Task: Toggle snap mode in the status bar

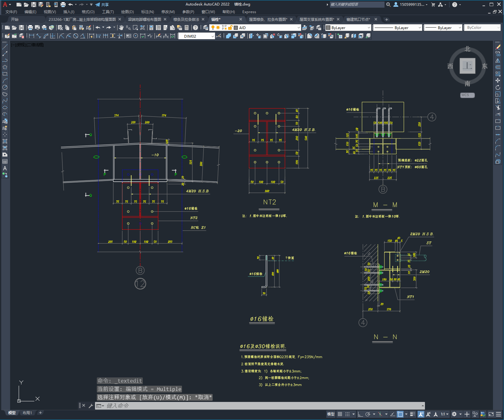Action: [x=347, y=414]
